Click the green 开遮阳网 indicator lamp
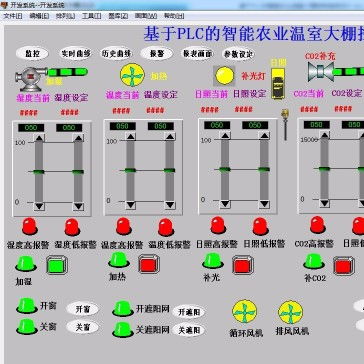Viewport: 364px width, 364px height. (x=123, y=309)
